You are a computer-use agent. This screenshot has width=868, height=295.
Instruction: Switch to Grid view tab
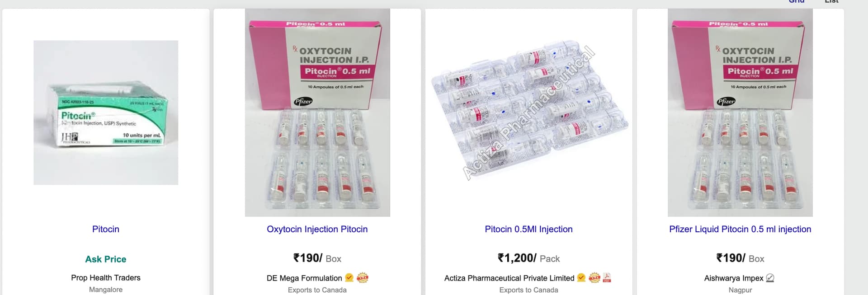[797, 1]
